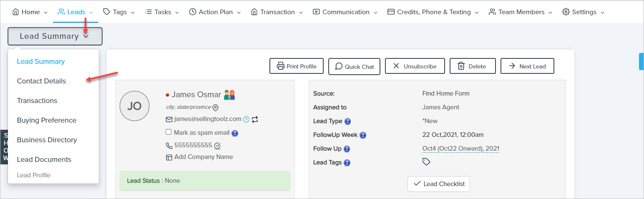The height and width of the screenshot is (199, 644).
Task: Select Contact Details from the dropdown list
Action: [41, 81]
